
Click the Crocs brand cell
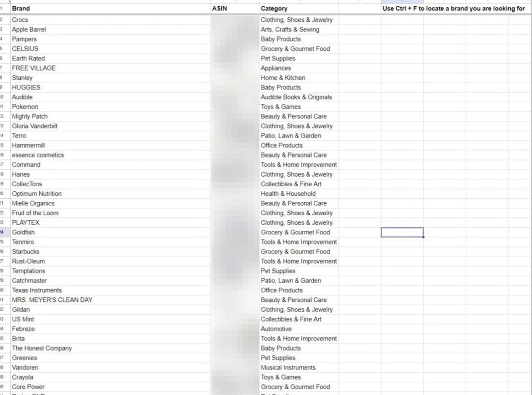(x=110, y=20)
